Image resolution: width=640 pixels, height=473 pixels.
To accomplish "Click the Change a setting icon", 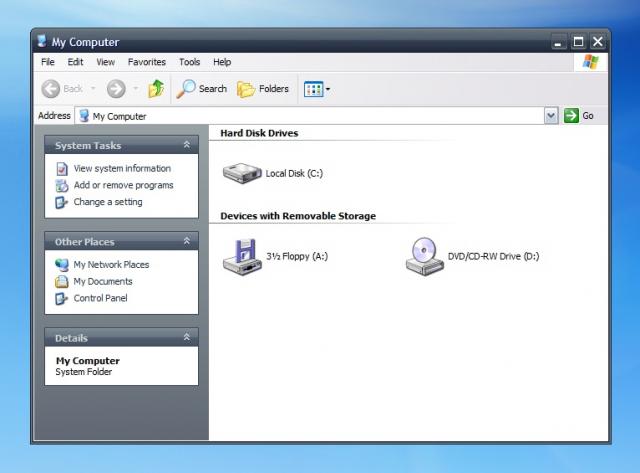I will tap(61, 202).
